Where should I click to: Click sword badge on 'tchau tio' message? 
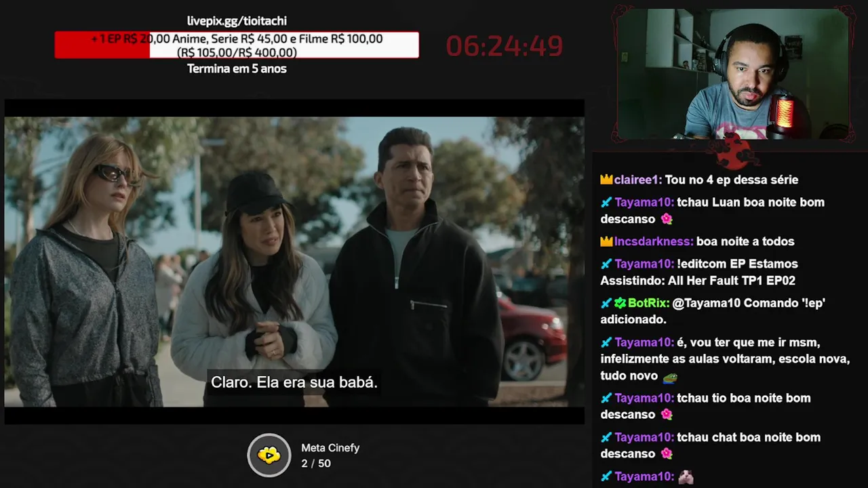(x=606, y=398)
